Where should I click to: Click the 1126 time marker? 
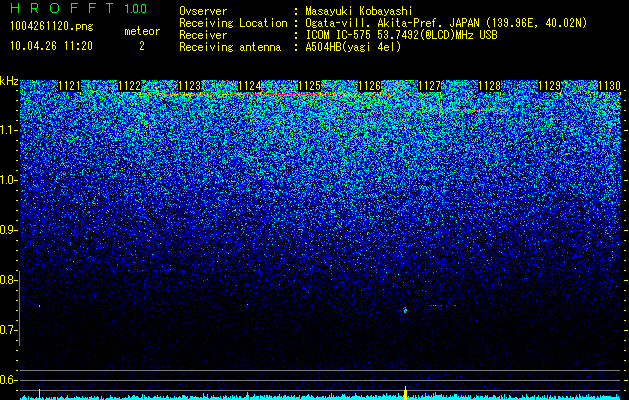[x=369, y=86]
